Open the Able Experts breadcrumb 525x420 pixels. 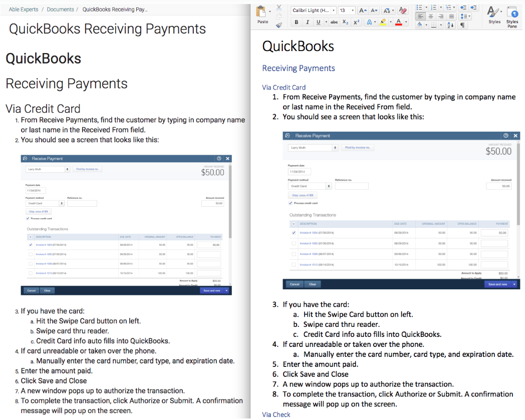click(24, 10)
